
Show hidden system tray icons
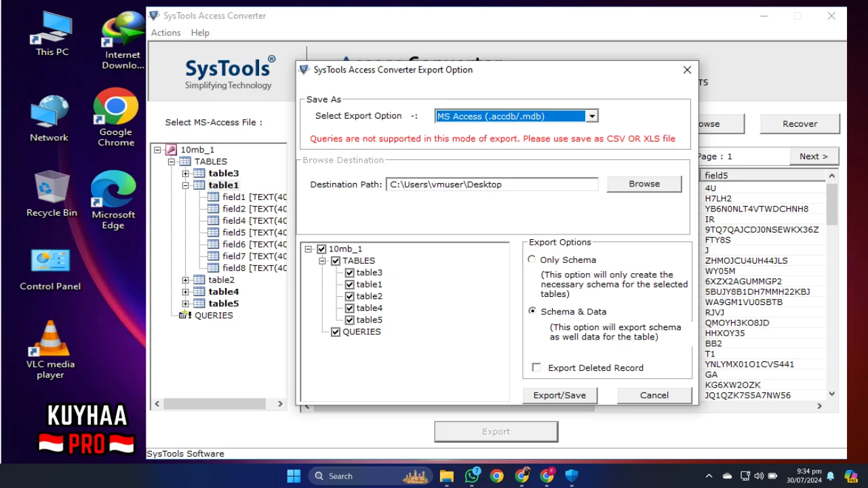[x=710, y=476]
